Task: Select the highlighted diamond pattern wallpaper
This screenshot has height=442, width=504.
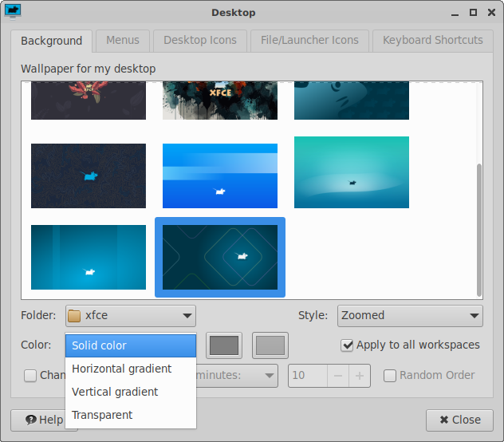Action: coord(220,257)
